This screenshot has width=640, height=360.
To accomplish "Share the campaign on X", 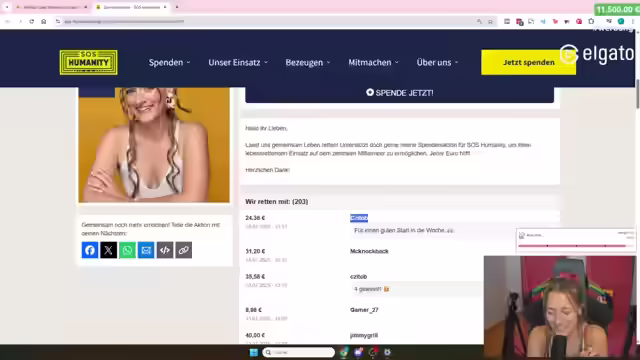I will [x=109, y=250].
